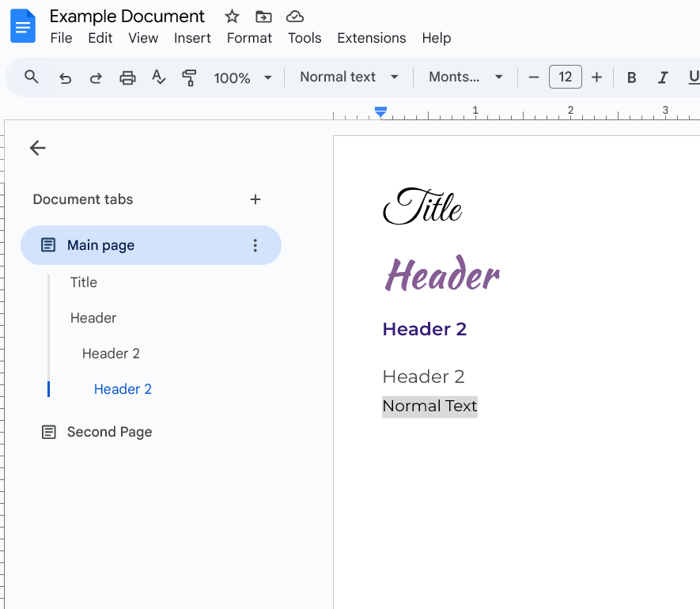
Task: Open the 100% zoom dropdown
Action: pos(242,78)
